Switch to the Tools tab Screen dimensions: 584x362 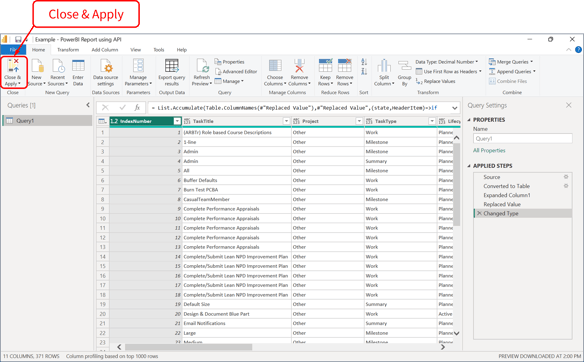pos(159,50)
